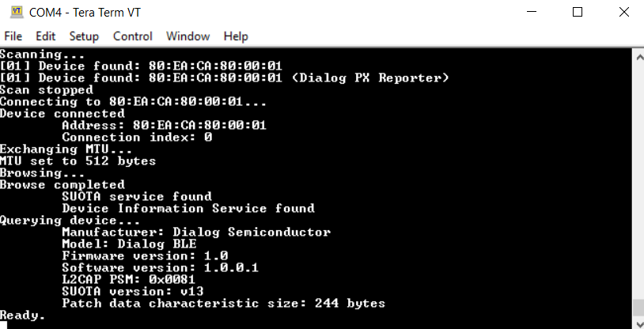Open the Edit menu
644x329 pixels.
[x=45, y=36]
